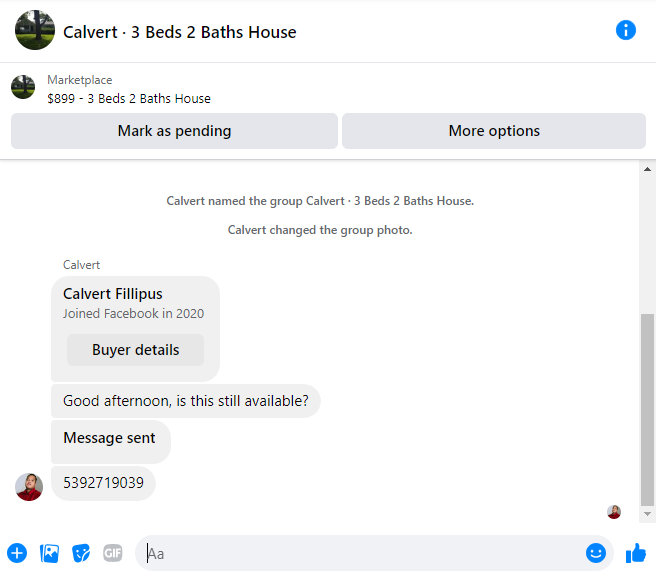The image size is (656, 579).
Task: Open Buyer details for Calvert Fillipus
Action: coord(136,350)
